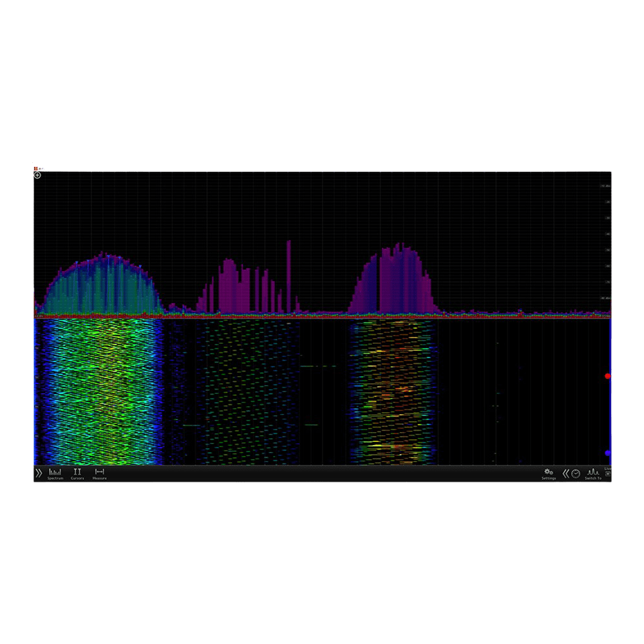
Task: Click the yellow-orange waterfall band on the right
Action: pyautogui.click(x=393, y=393)
